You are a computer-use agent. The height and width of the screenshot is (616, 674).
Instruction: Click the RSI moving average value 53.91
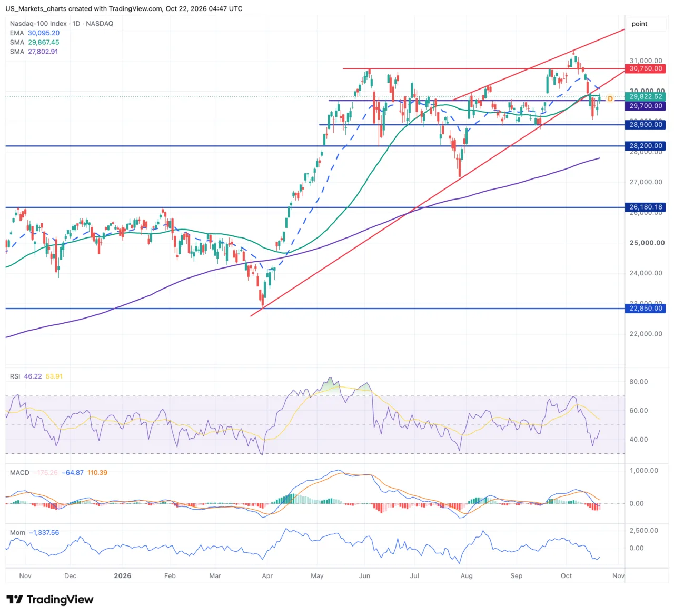coord(54,376)
